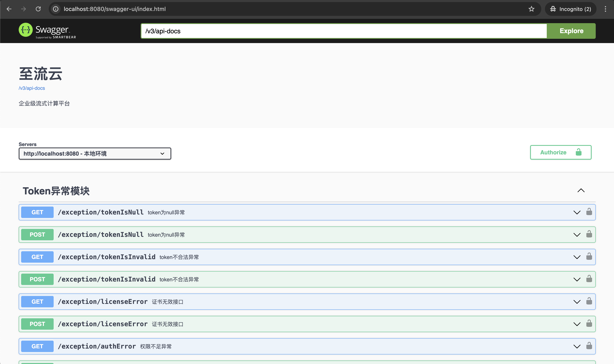Click the POST badge for licenseError
The width and height of the screenshot is (614, 364).
pos(37,324)
